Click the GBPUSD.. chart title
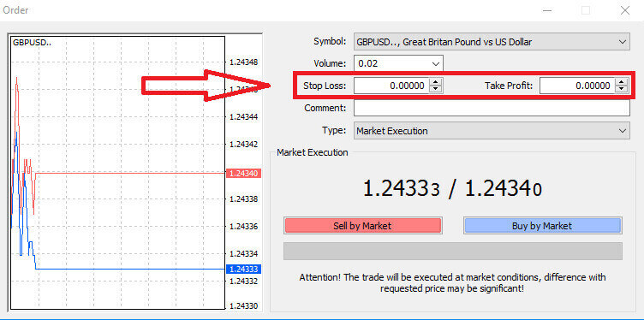The width and height of the screenshot is (644, 320). [x=32, y=42]
